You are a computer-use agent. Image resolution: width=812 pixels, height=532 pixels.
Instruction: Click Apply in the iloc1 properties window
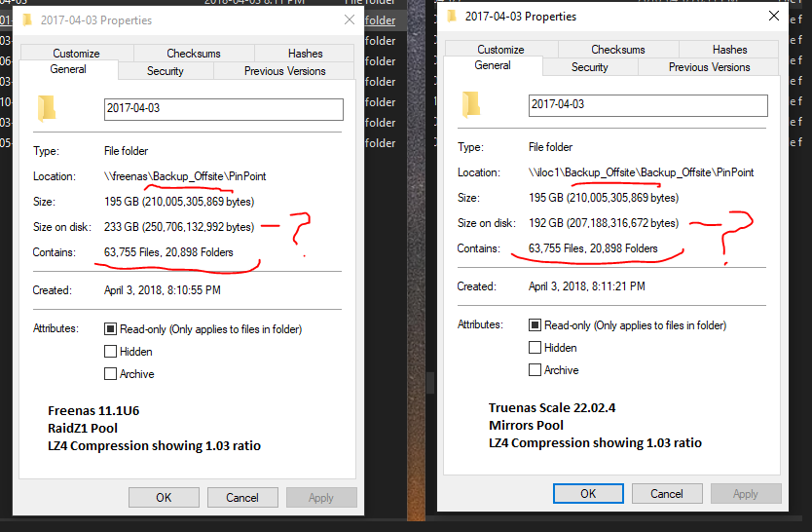(x=746, y=494)
